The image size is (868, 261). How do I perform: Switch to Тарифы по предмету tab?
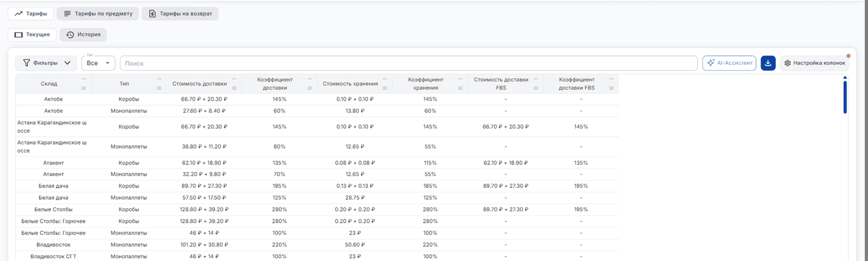click(x=98, y=14)
